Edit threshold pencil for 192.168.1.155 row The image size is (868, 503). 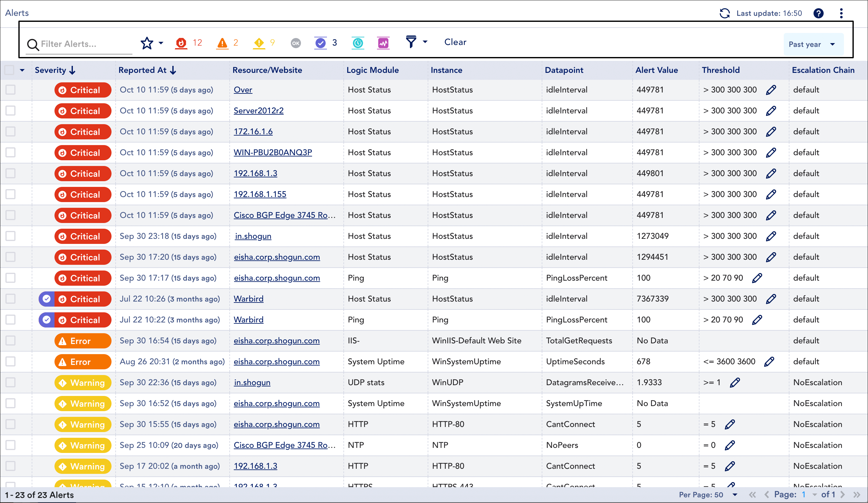pyautogui.click(x=771, y=194)
